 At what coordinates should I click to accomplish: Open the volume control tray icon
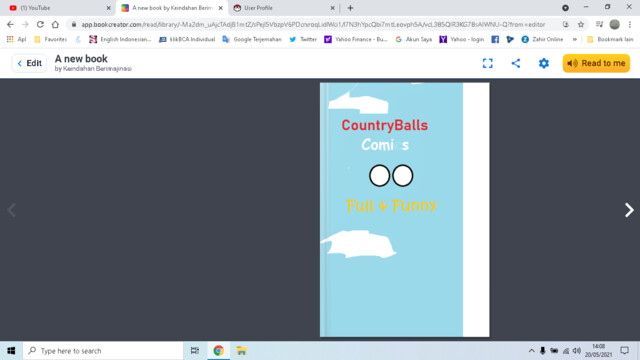[x=577, y=351]
